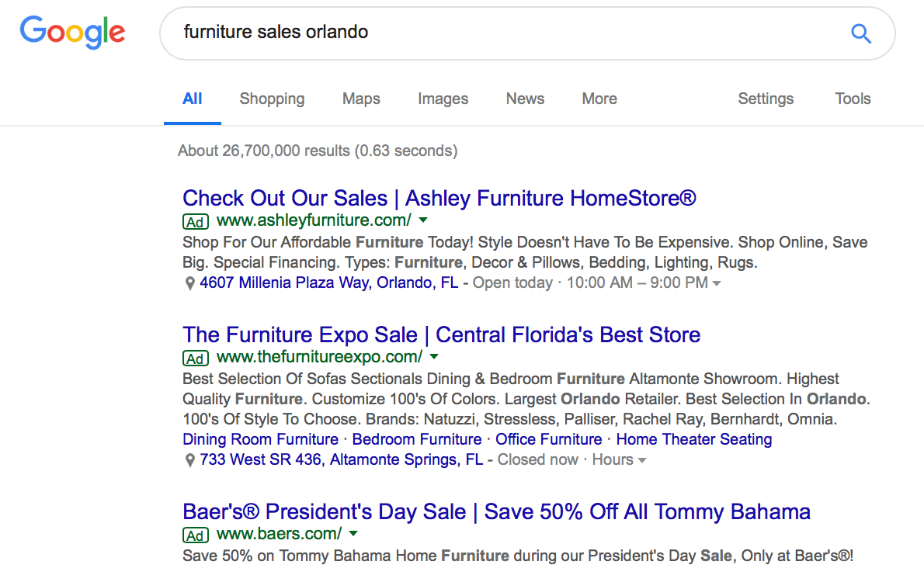Click the map pin beside Altamonte Springs address
The image size is (924, 582).
[x=189, y=460]
